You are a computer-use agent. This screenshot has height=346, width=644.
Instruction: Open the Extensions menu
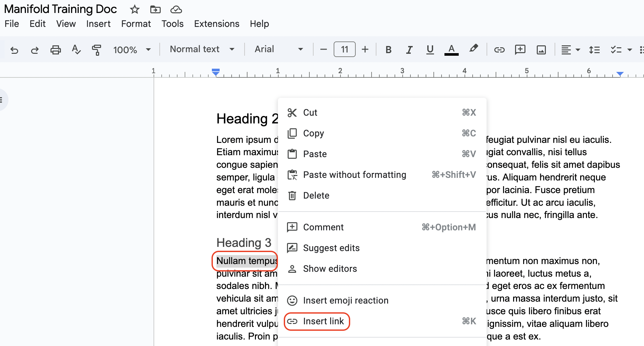[x=216, y=24]
